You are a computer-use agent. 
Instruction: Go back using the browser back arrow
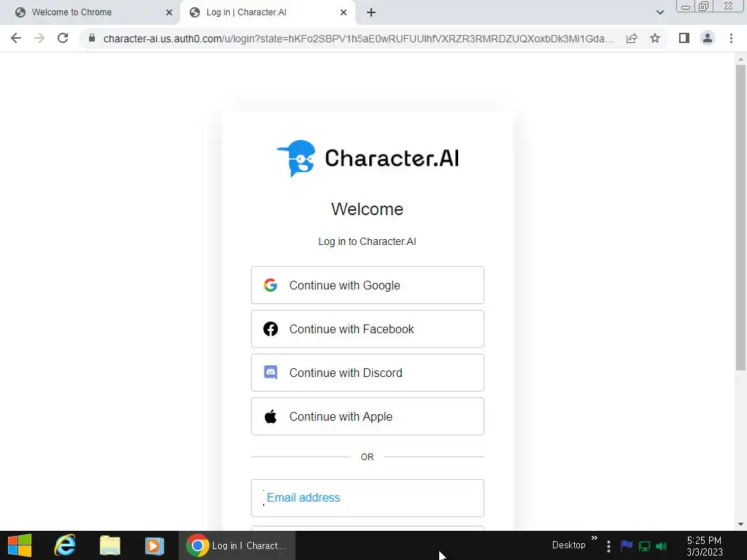click(16, 38)
